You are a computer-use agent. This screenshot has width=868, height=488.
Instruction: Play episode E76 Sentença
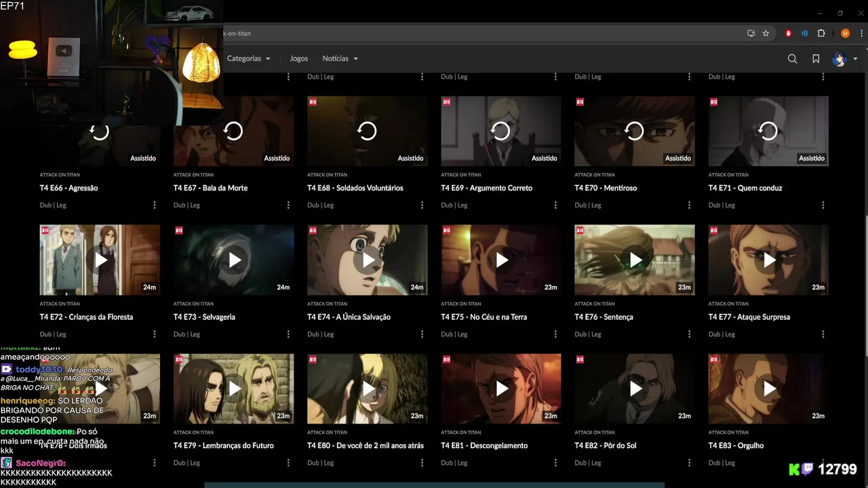coord(634,260)
